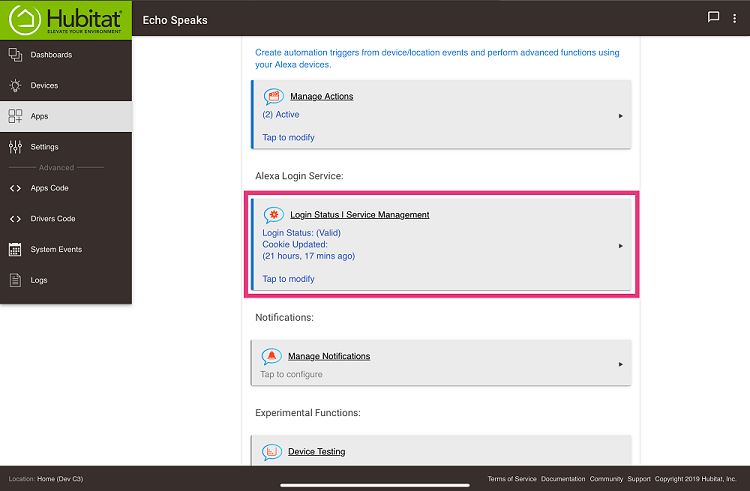Expand the Login Status Service Management arrow

click(x=620, y=246)
